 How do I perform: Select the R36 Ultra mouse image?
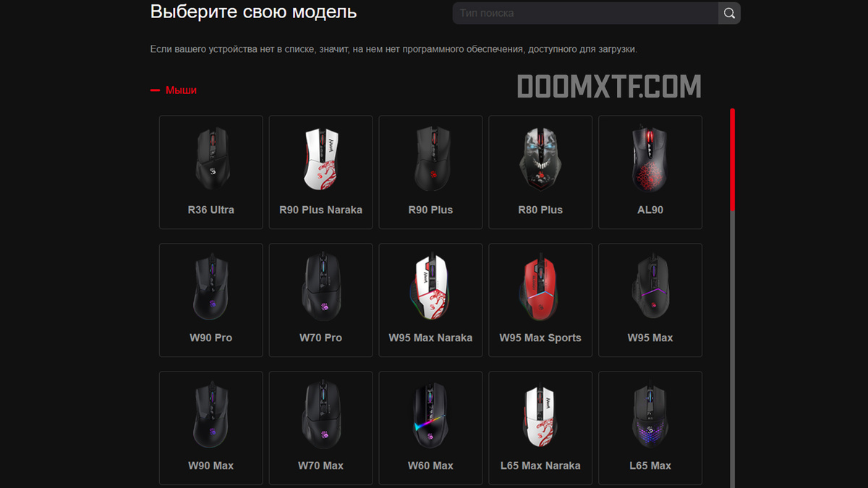click(211, 159)
